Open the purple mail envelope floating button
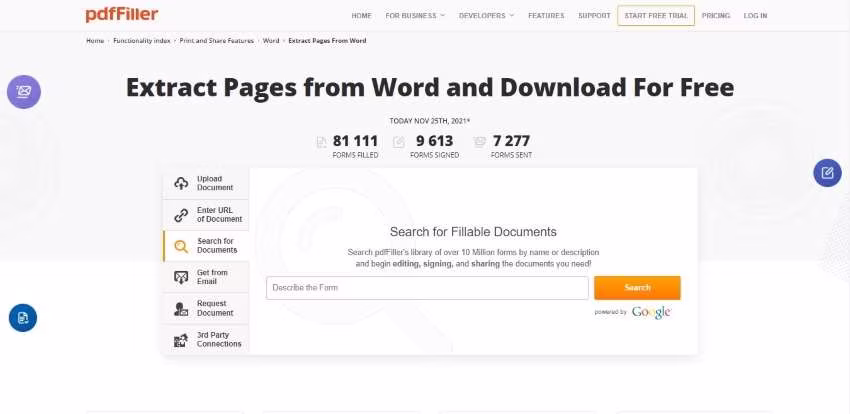The width and height of the screenshot is (850, 414). (x=24, y=92)
